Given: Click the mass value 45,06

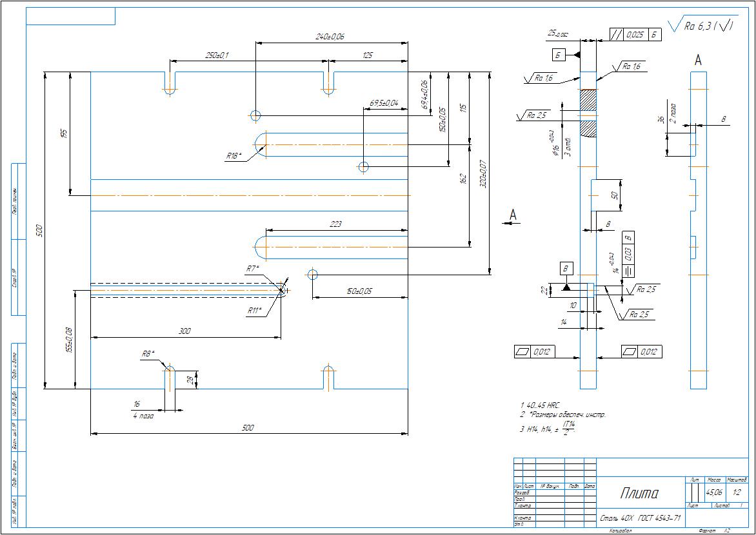Looking at the screenshot, I should tap(715, 492).
